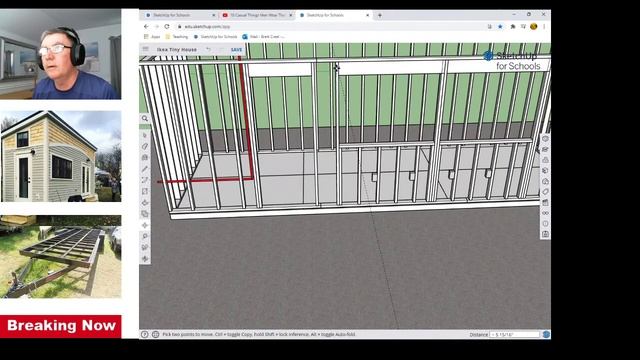Go back in the browser
The image size is (640, 360).
click(146, 27)
